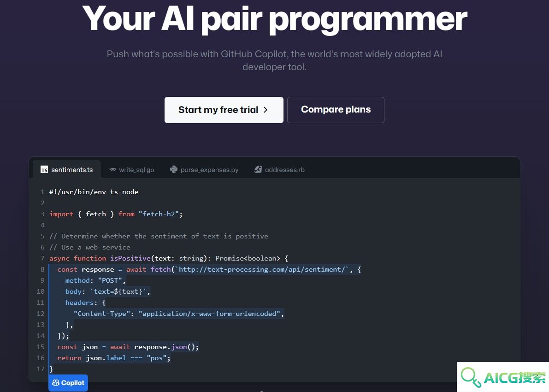Click the chevron arrow in free trial button
Screen dimensions: 549x392
click(266, 110)
